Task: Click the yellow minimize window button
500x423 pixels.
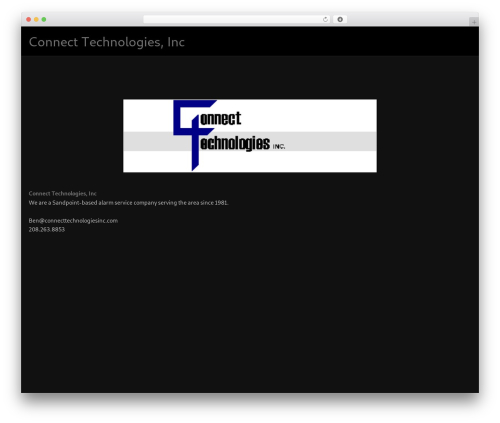Action: 36,19
